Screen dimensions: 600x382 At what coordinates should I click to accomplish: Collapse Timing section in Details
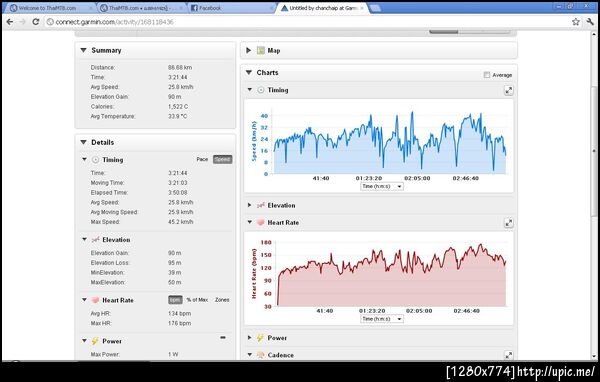(85, 159)
